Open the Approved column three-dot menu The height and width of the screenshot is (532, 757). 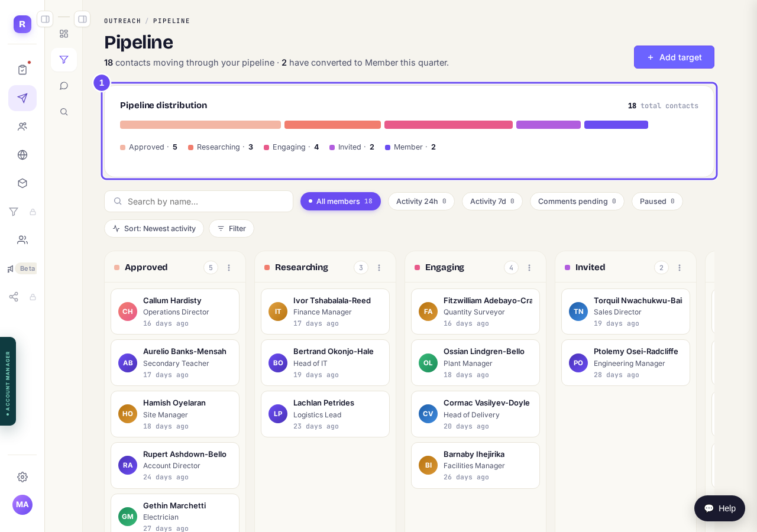(x=229, y=268)
